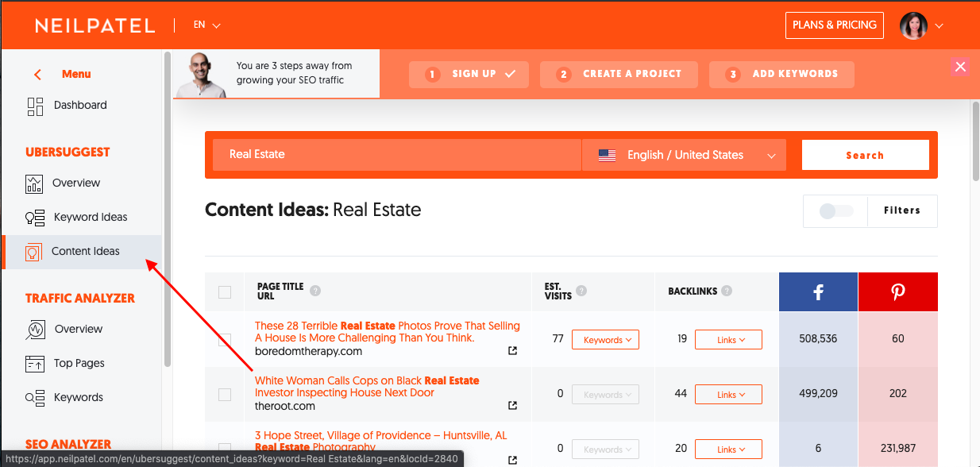The height and width of the screenshot is (467, 980).
Task: Click the Create a Project step button
Action: tap(619, 75)
